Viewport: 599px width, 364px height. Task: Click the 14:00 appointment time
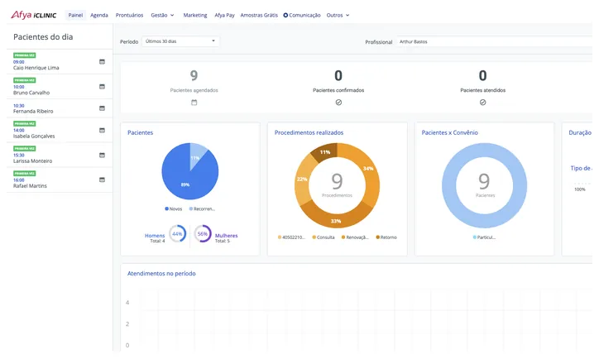19,130
